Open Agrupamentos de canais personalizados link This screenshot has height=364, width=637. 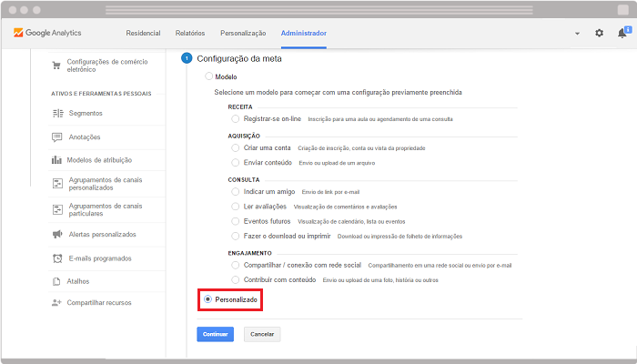click(x=106, y=184)
